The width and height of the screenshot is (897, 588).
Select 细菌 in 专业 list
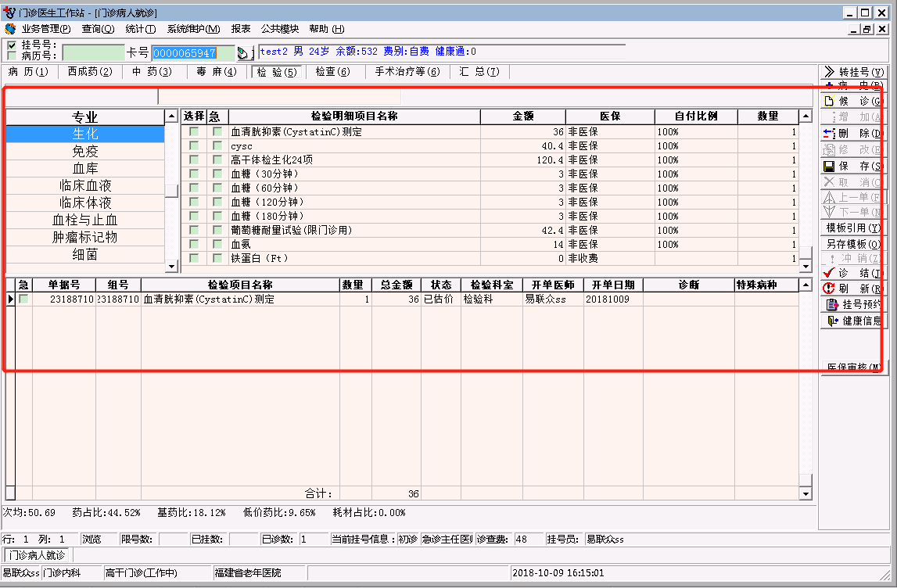85,254
